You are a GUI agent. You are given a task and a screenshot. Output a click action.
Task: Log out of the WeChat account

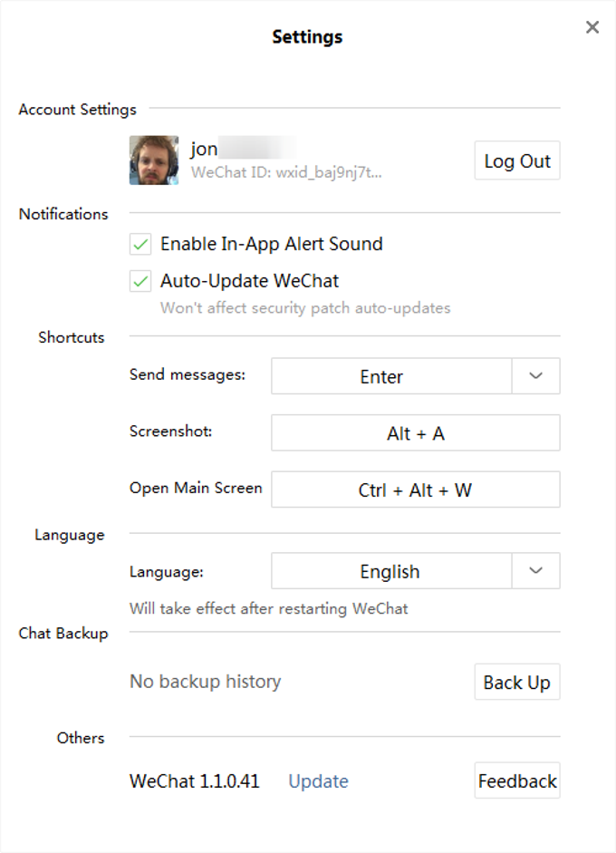click(516, 161)
